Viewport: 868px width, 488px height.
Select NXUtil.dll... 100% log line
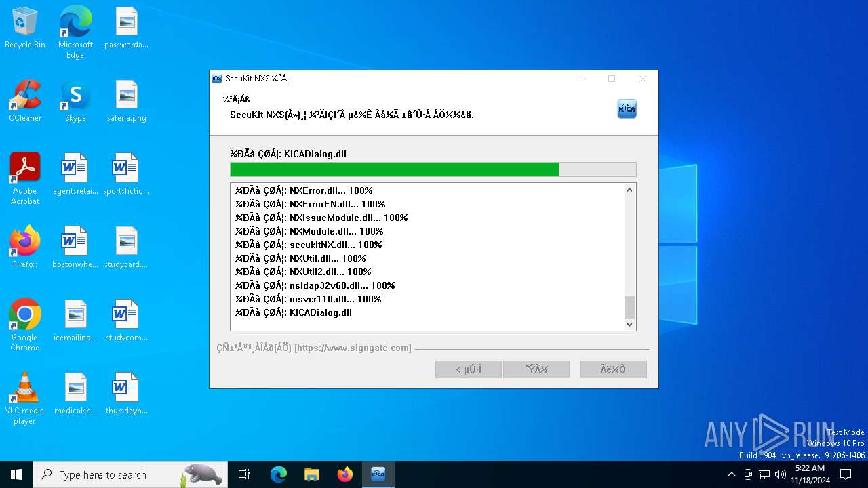tap(300, 258)
